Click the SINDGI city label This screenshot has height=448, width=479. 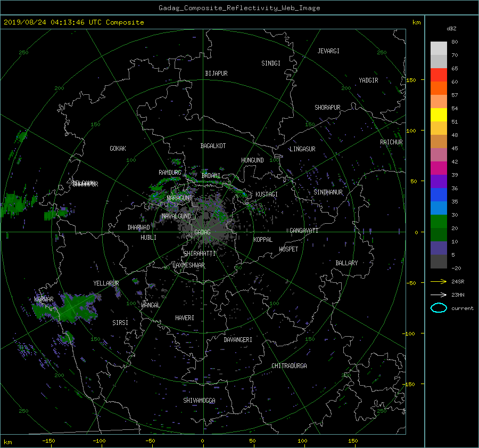point(271,63)
